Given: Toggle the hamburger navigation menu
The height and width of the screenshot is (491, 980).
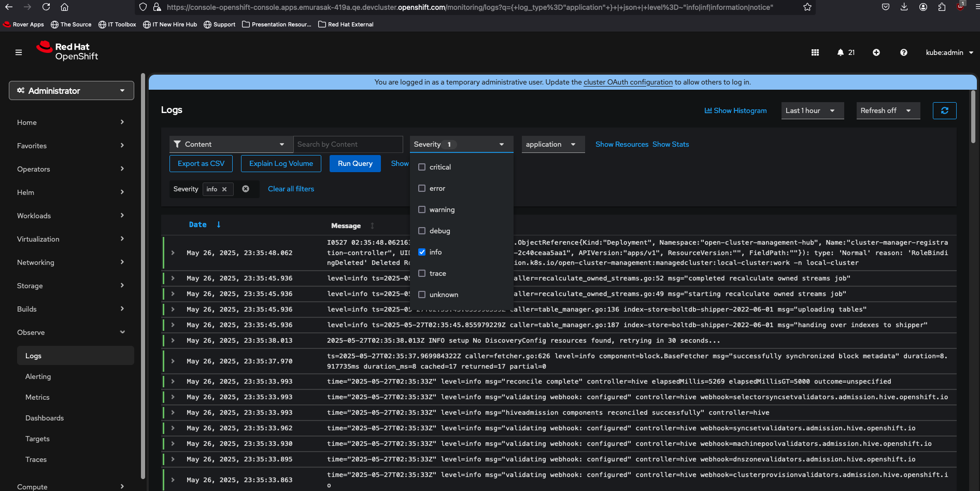Looking at the screenshot, I should pyautogui.click(x=19, y=52).
